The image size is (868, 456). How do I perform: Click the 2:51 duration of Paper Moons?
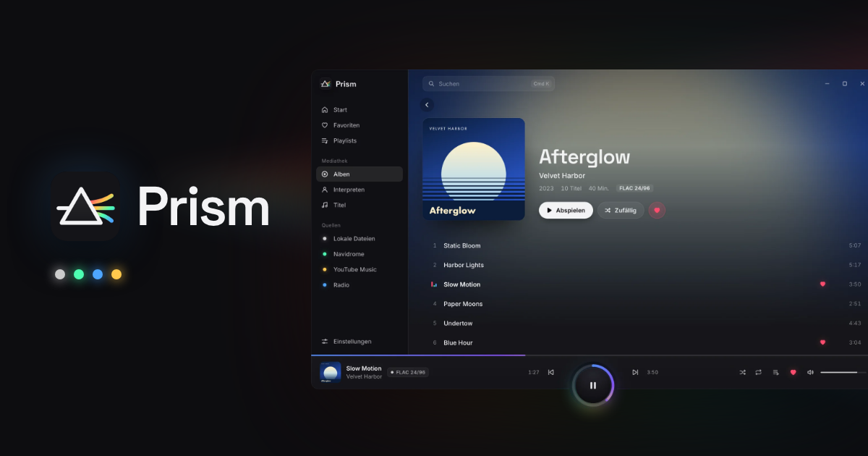[x=855, y=304]
